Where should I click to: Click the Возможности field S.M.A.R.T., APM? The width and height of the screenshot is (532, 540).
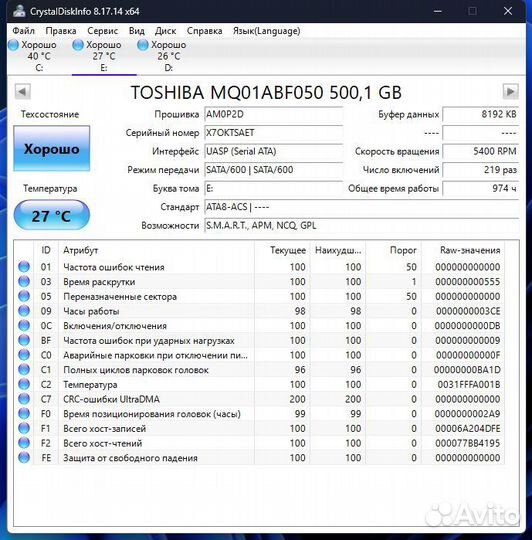coord(362,226)
